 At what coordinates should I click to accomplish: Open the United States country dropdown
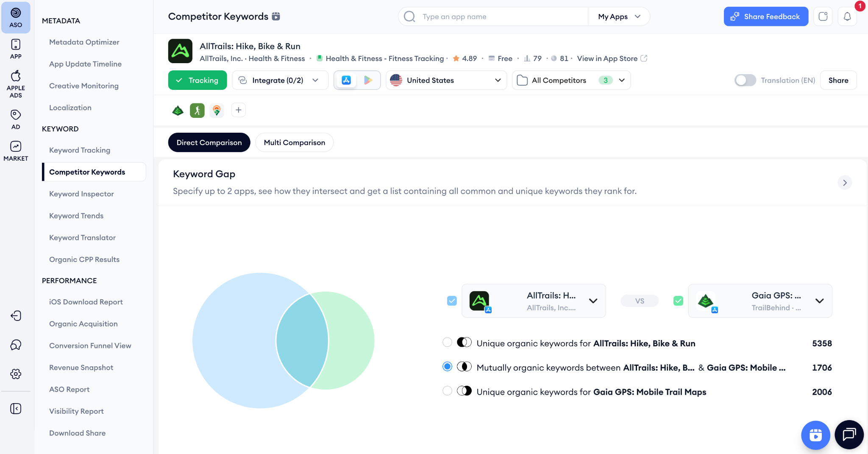point(446,80)
